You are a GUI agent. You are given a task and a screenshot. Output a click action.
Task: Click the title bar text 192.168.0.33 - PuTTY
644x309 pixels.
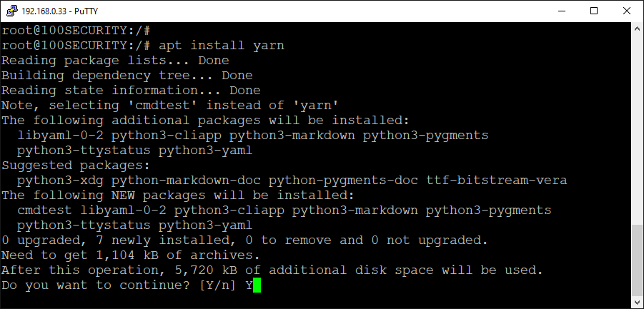point(59,11)
